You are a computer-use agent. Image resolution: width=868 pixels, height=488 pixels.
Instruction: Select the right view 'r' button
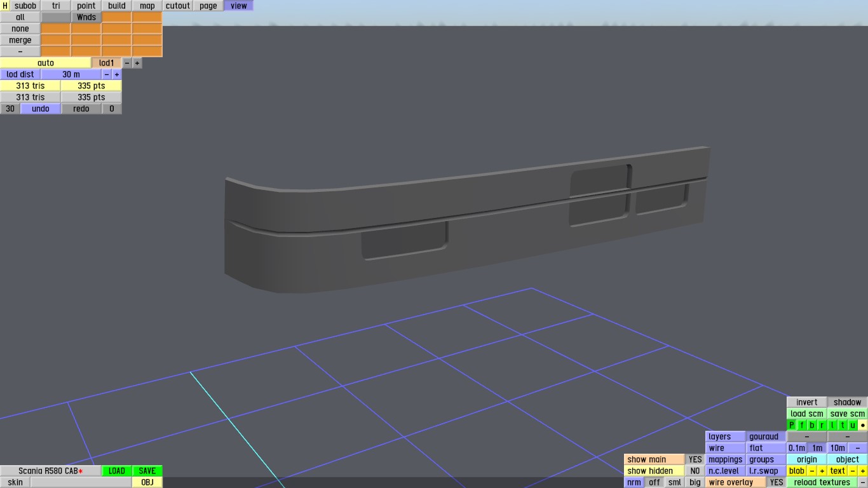pos(822,425)
